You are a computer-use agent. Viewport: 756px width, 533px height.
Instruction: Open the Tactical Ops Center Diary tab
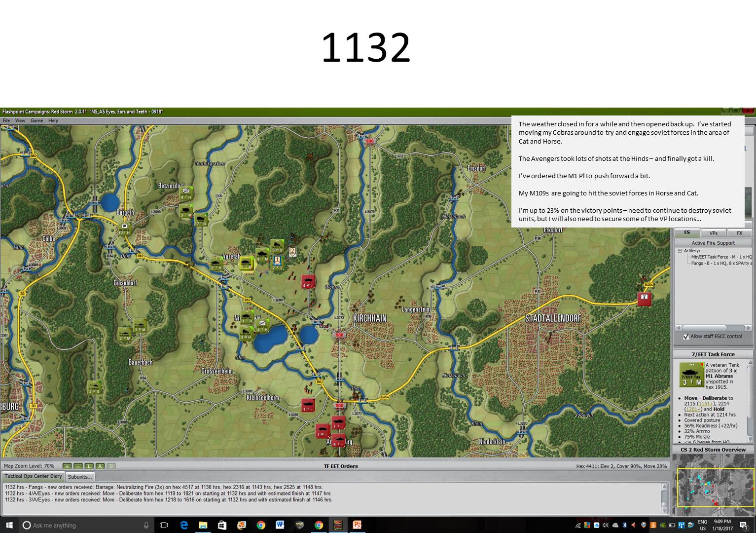[34, 476]
